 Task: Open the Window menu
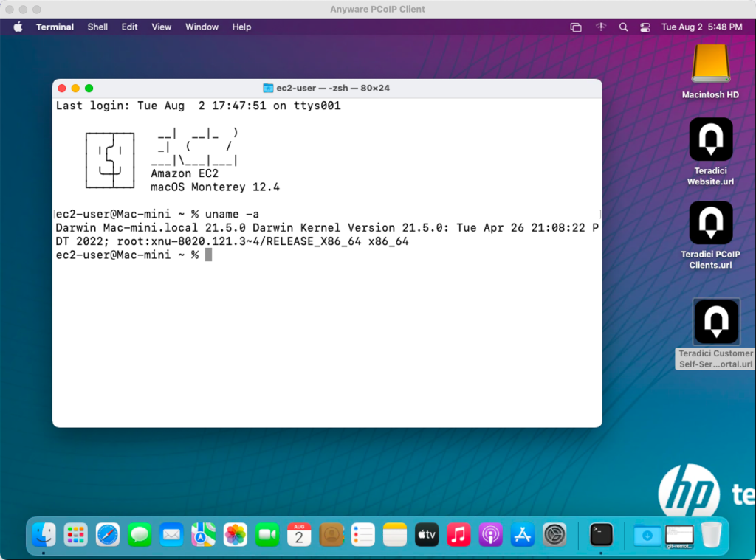click(202, 27)
